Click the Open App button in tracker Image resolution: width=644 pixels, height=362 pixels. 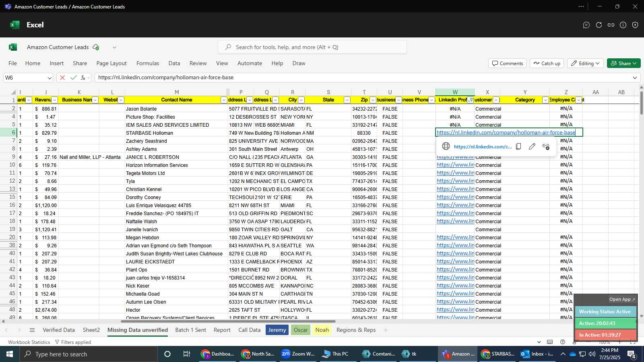click(x=622, y=299)
